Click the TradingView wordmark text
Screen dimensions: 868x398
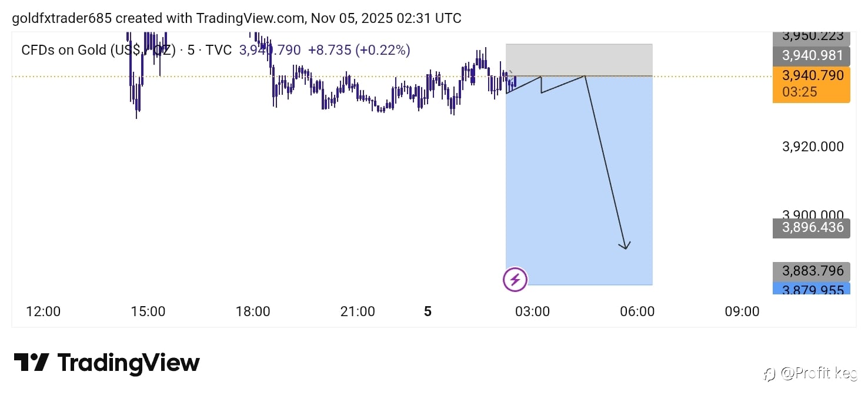(x=128, y=362)
